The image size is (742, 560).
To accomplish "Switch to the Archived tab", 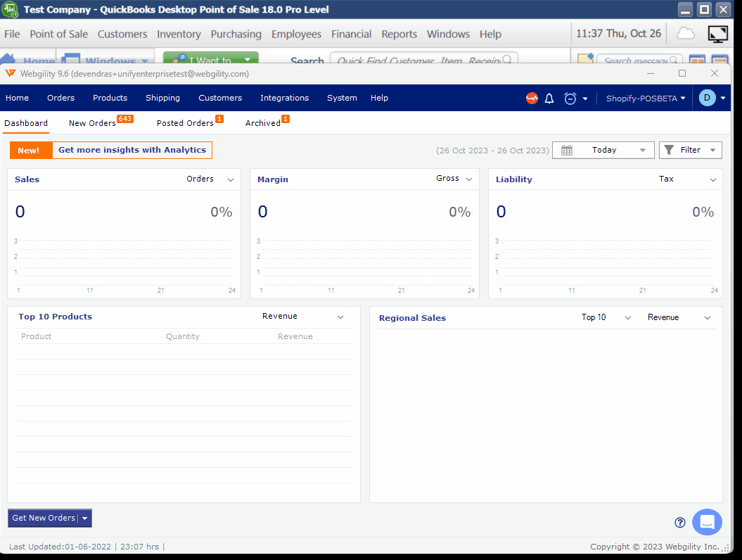I will tap(262, 123).
